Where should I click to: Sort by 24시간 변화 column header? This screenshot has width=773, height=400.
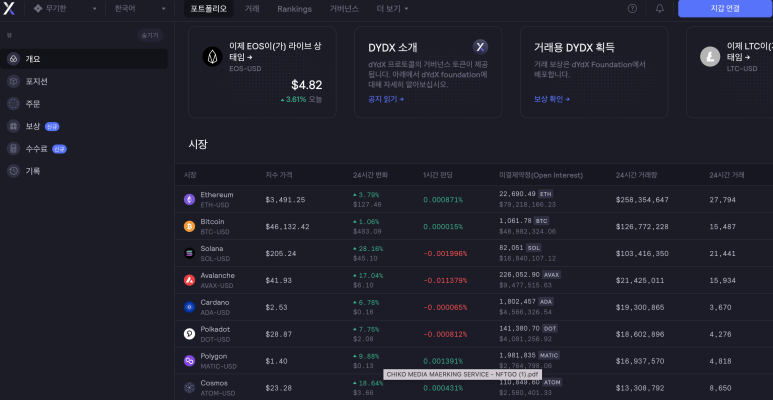point(371,175)
